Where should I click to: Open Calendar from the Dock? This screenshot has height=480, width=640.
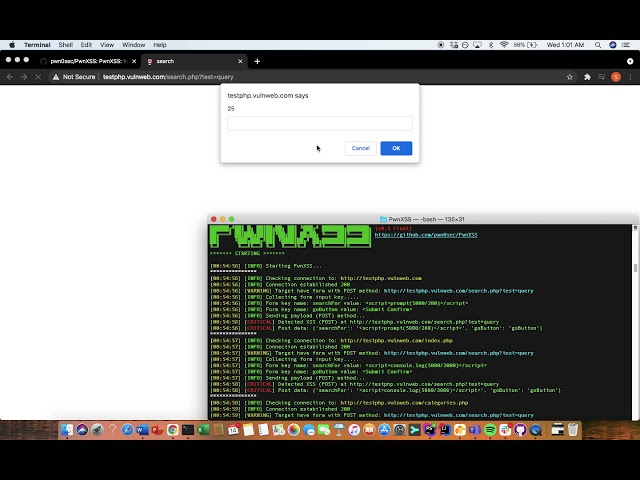click(x=233, y=430)
